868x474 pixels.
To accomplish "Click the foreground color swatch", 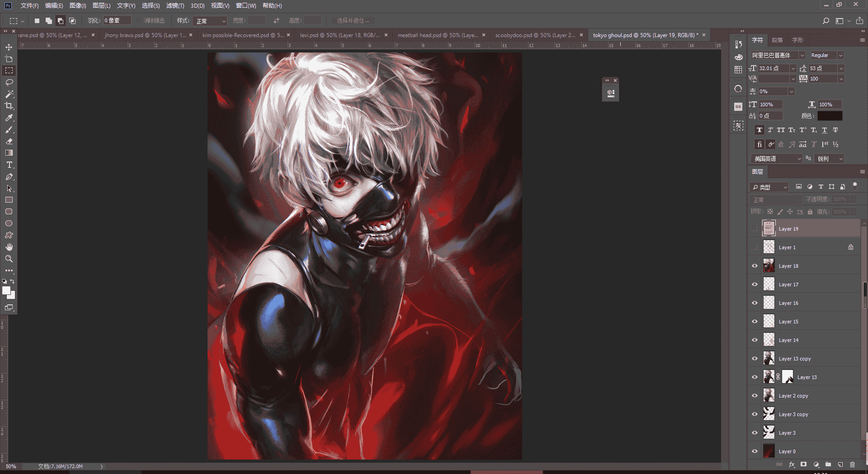I will [6, 291].
